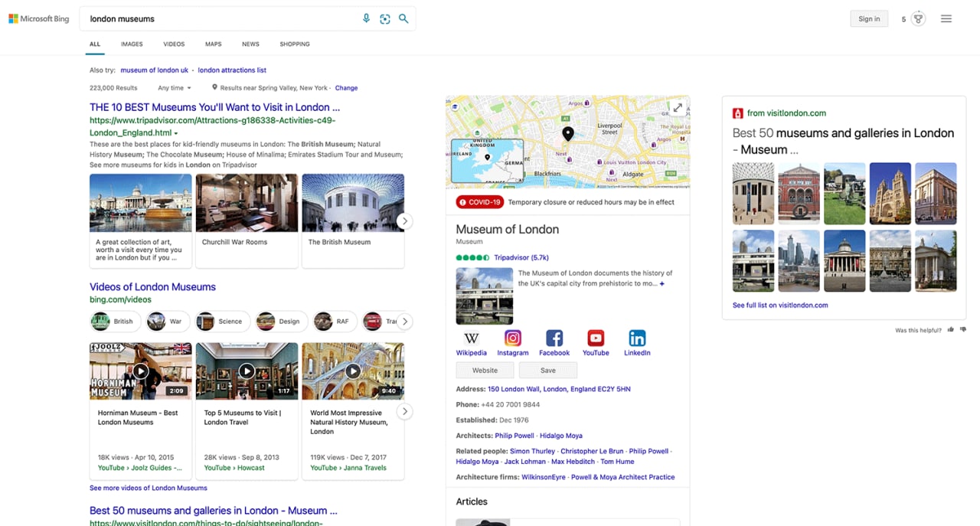Select the War video filter chip
The image size is (980, 526).
167,322
